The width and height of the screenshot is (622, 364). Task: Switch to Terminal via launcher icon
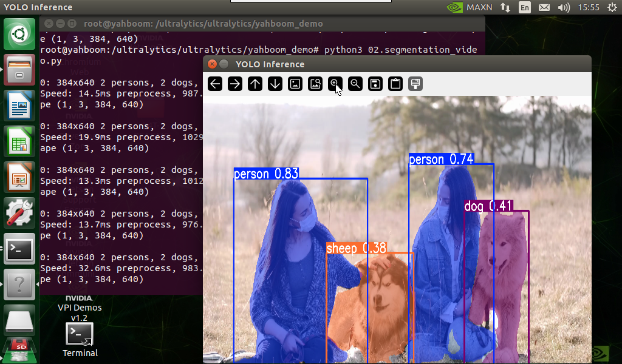pyautogui.click(x=19, y=249)
